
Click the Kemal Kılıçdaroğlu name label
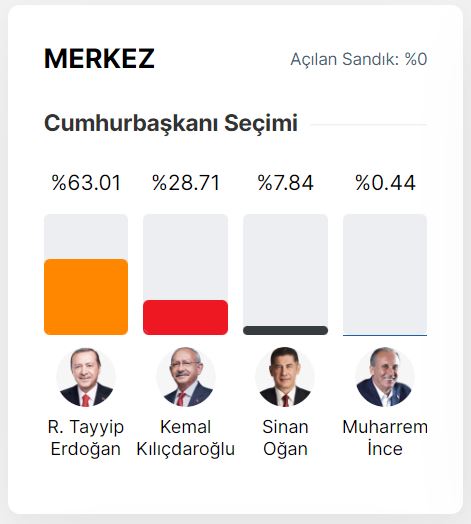click(x=186, y=438)
